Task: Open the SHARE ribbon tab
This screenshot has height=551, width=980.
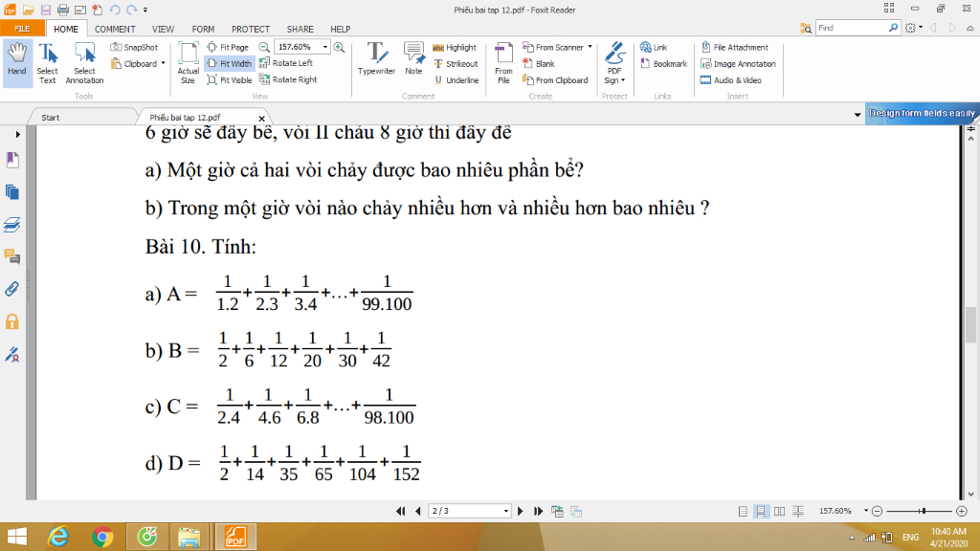Action: click(300, 29)
